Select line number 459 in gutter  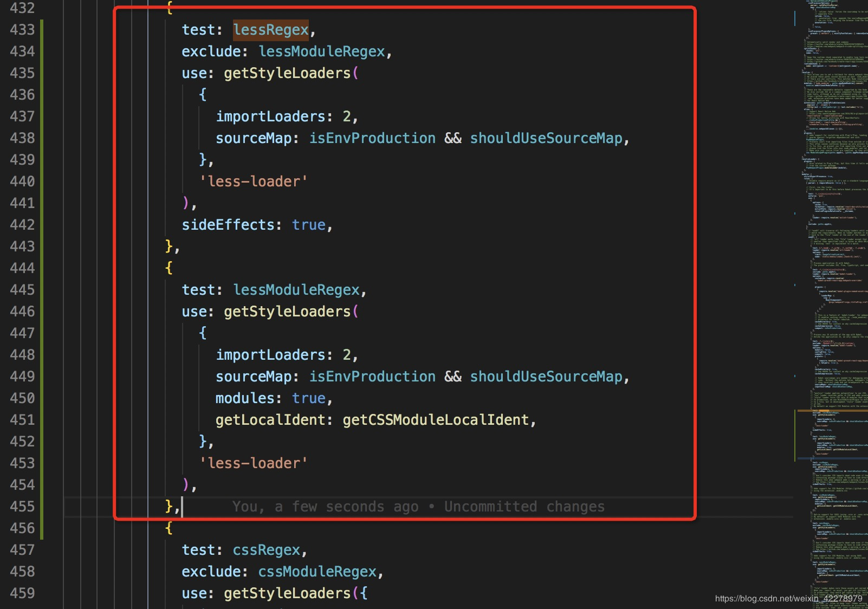pos(22,593)
